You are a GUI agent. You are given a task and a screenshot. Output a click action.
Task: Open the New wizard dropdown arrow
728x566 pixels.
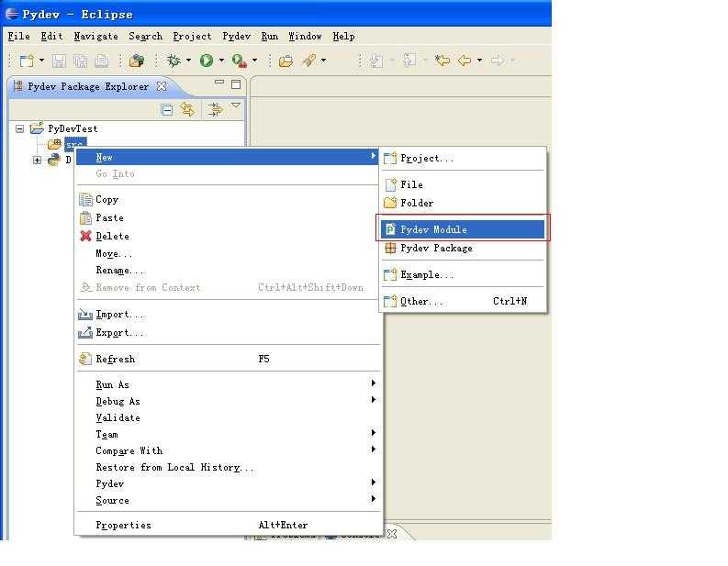pos(42,61)
